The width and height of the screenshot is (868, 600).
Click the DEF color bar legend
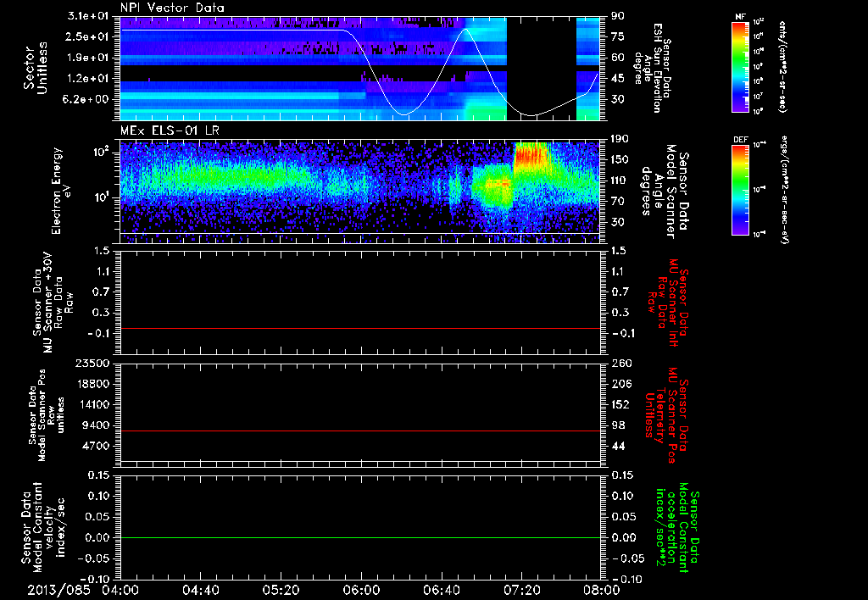pyautogui.click(x=741, y=190)
